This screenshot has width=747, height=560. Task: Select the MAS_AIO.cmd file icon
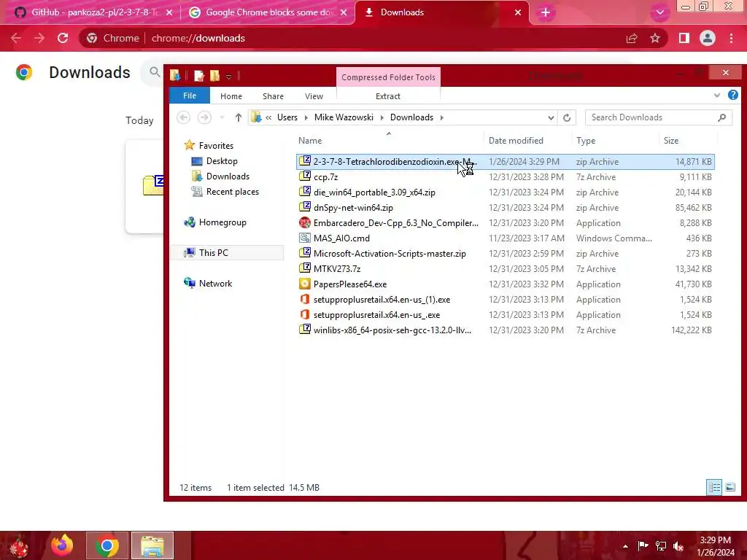305,238
